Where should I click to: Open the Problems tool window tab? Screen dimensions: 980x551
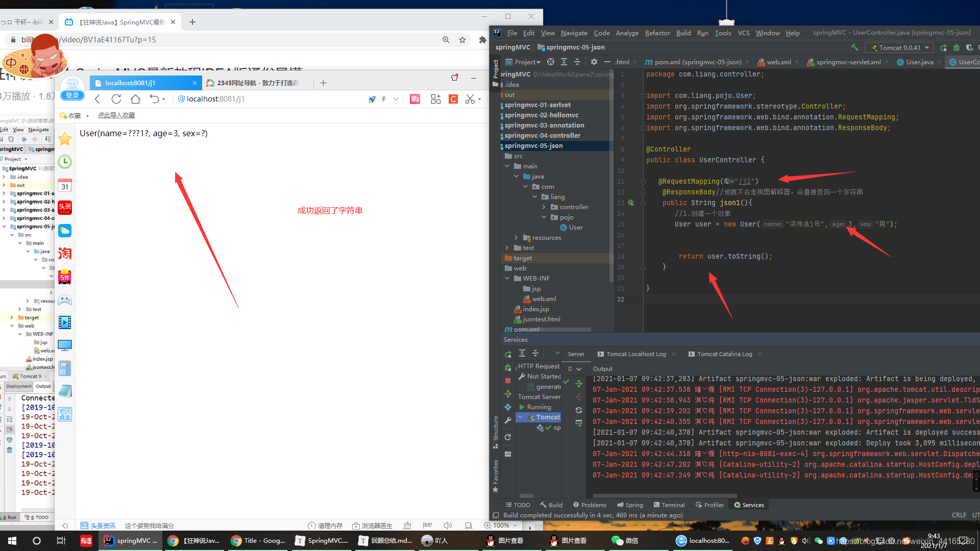coord(590,505)
